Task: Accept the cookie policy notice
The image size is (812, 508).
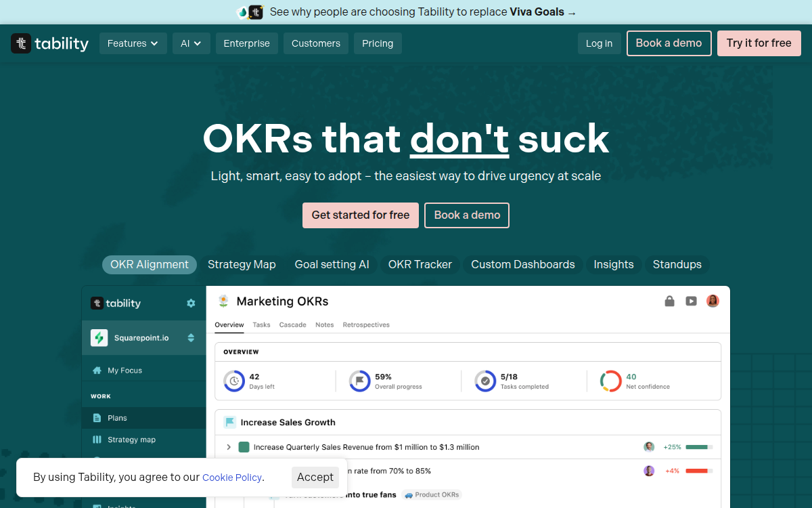Action: click(315, 477)
